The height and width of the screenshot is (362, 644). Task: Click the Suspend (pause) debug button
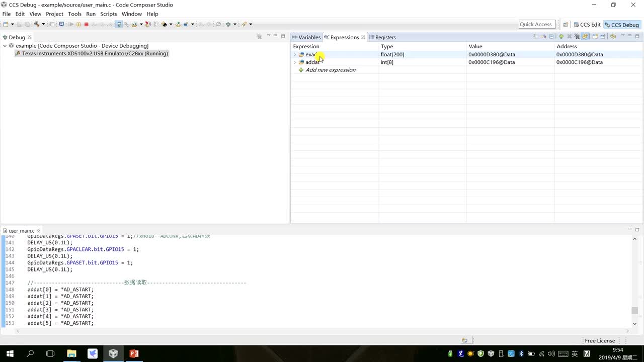pyautogui.click(x=78, y=24)
